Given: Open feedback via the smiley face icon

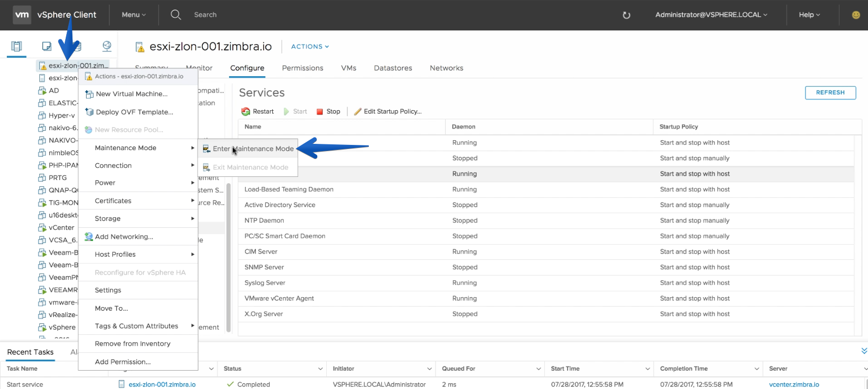Looking at the screenshot, I should click(x=856, y=15).
